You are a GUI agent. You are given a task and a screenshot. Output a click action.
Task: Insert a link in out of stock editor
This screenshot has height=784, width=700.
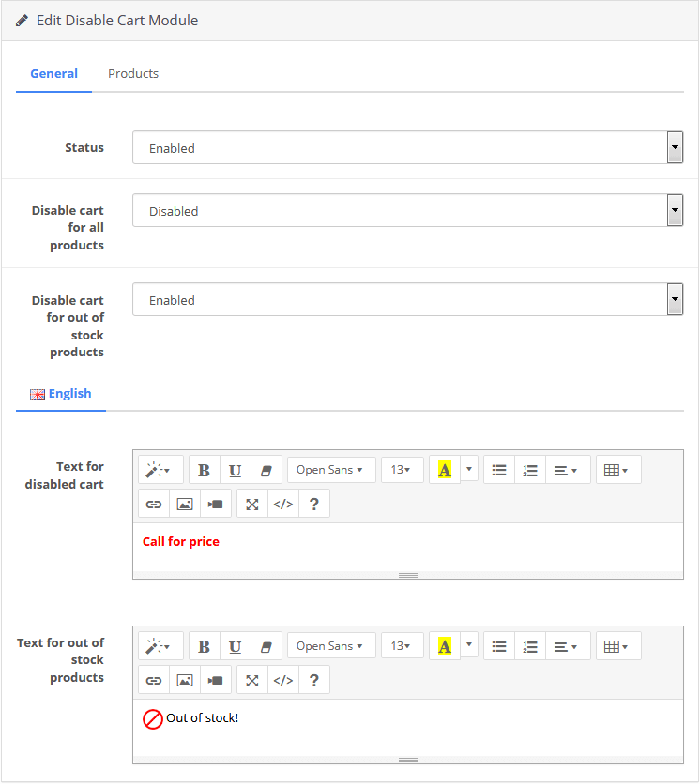click(154, 680)
